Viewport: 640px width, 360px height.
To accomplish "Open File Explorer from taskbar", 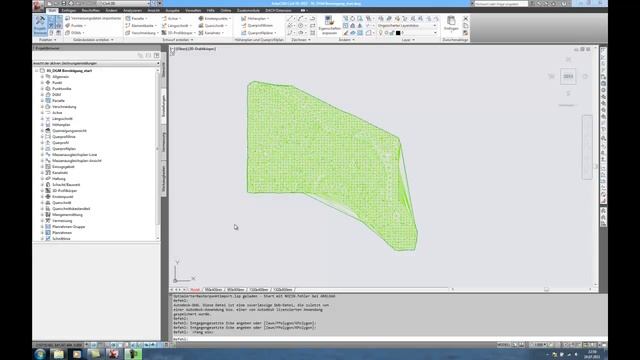I will point(58,354).
